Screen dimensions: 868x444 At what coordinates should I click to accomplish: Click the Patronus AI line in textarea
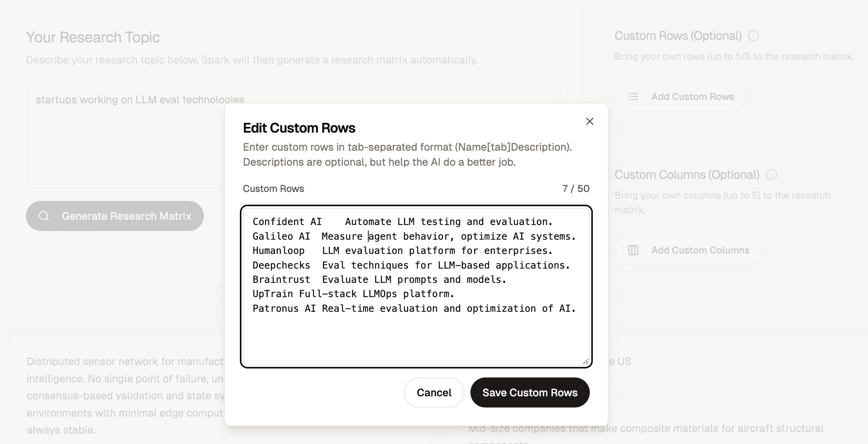click(x=413, y=308)
